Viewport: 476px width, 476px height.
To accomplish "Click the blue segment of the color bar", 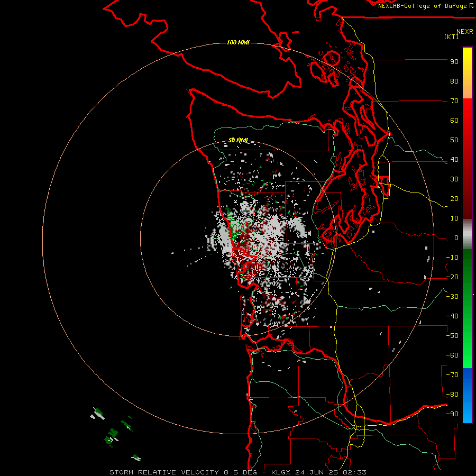I will click(467, 396).
